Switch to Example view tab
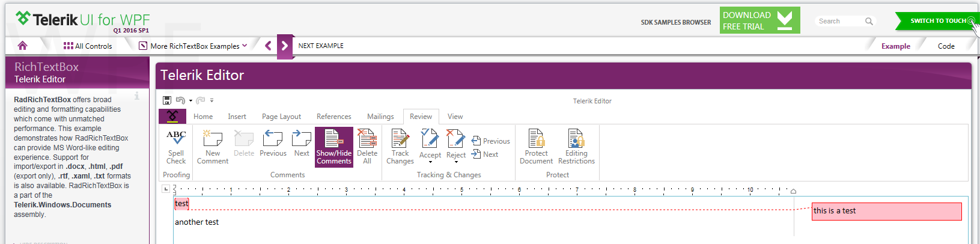Screen dimensions: 980x244 click(x=896, y=46)
